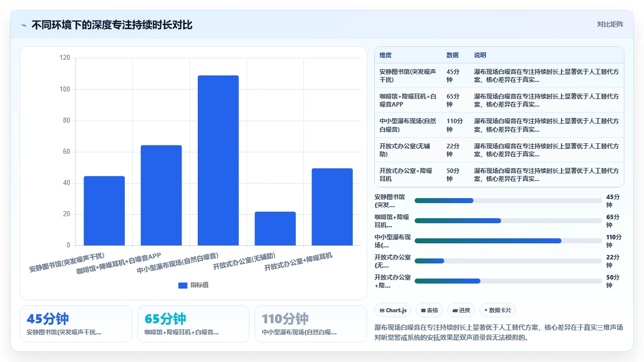Open the 65分钟 stat card
644x362 pixels.
coord(193,324)
